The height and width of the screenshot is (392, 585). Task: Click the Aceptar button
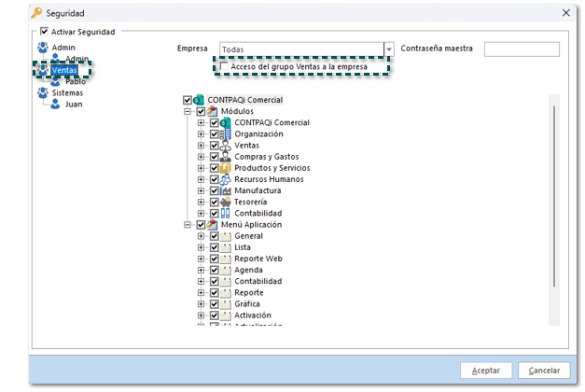[x=486, y=371]
